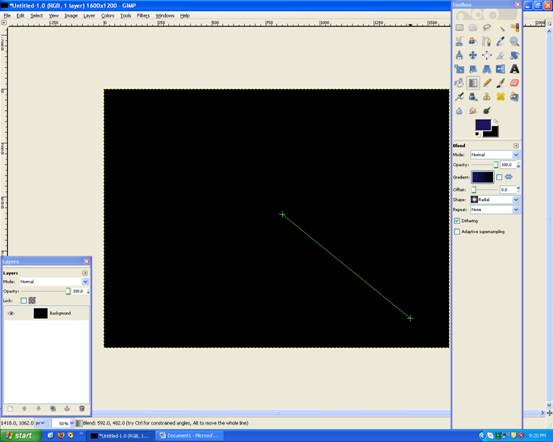Toggle the Dithering checkbox
Viewport: 553px width, 442px height.
coord(457,221)
